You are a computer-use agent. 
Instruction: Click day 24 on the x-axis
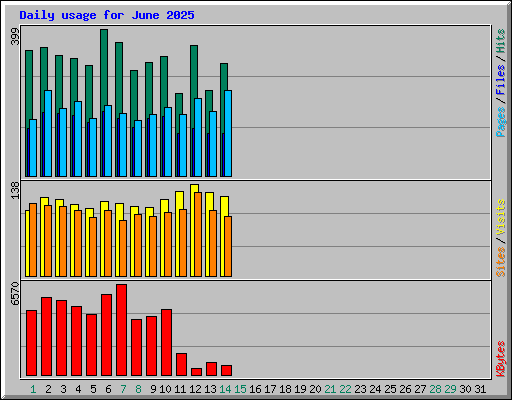[375, 389]
